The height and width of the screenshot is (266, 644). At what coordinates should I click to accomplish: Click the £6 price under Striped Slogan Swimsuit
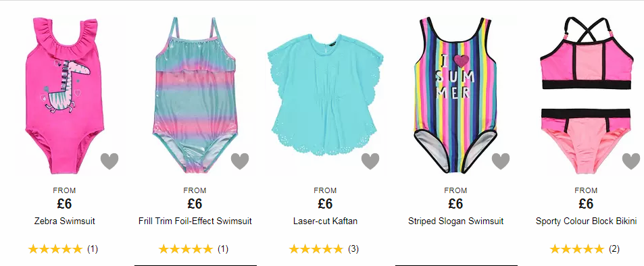coord(455,204)
